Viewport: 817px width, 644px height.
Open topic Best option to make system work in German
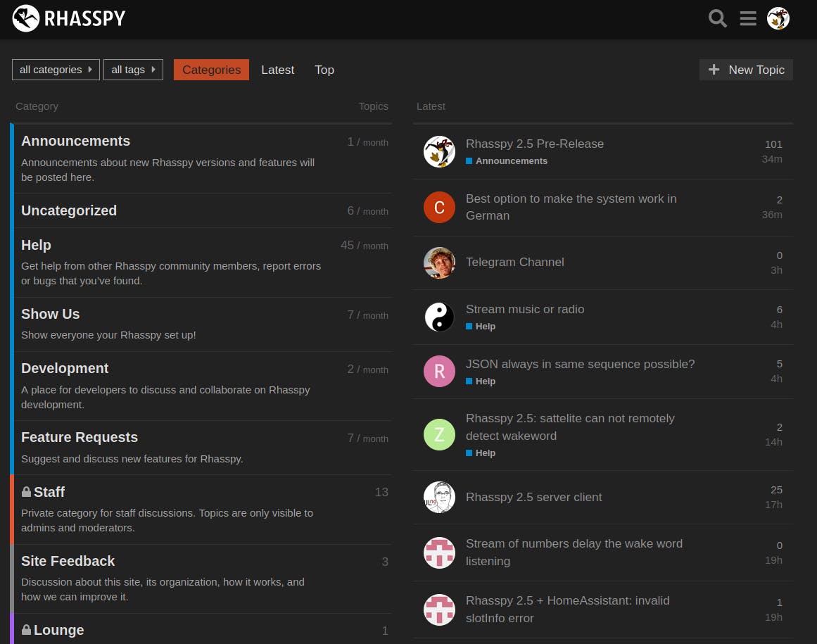coord(571,207)
